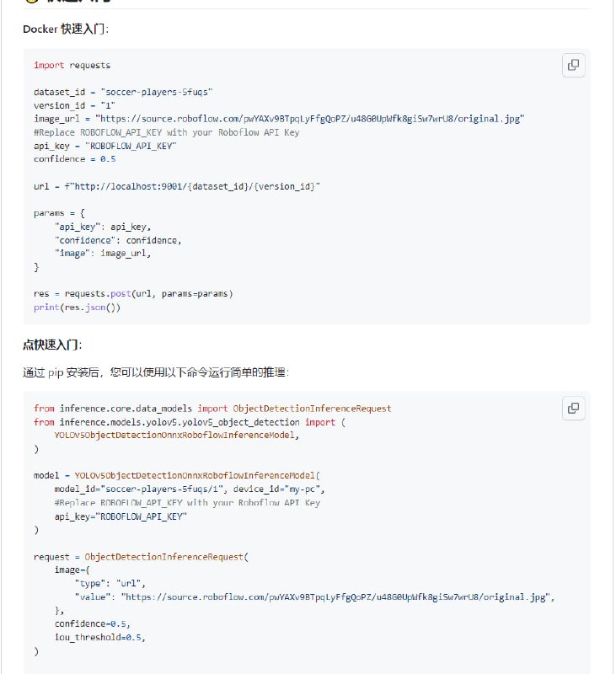Image resolution: width=616 pixels, height=674 pixels.
Task: Click the print(res.json()) line
Action: point(78,307)
